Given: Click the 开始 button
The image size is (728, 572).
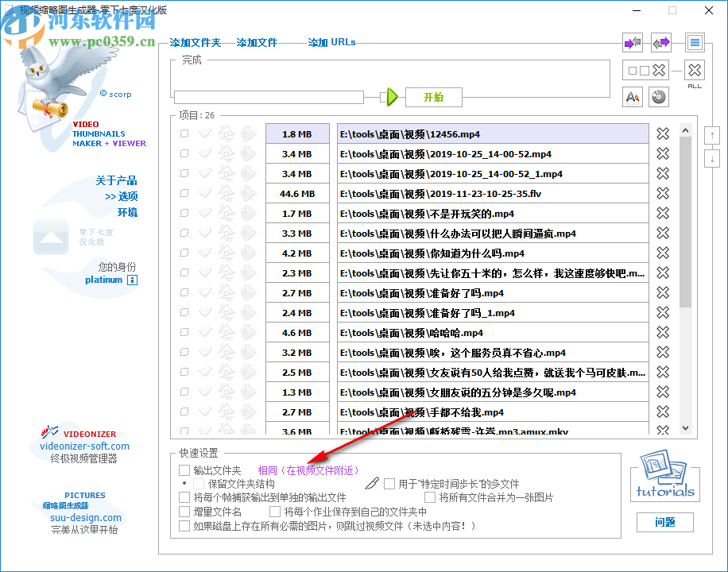Looking at the screenshot, I should (x=434, y=97).
